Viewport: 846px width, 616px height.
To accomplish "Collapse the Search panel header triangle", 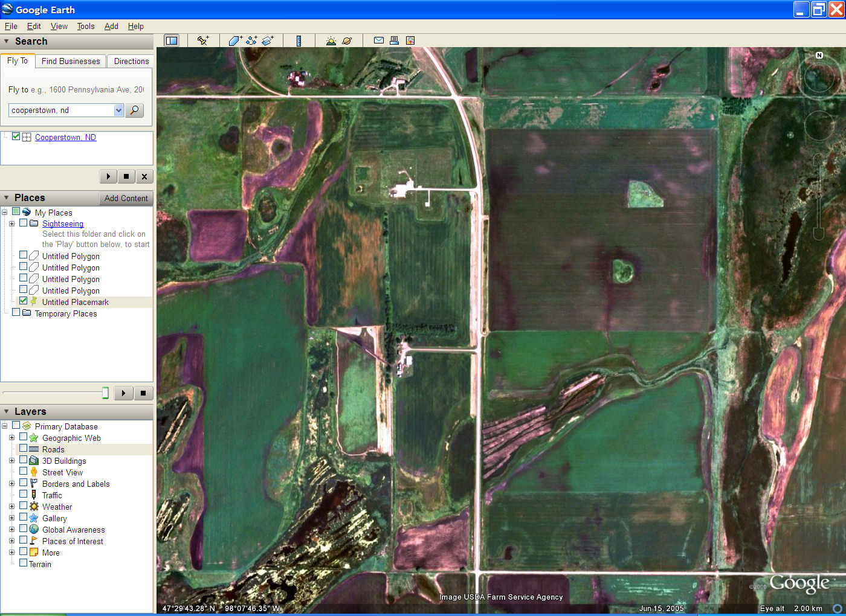I will pos(6,41).
